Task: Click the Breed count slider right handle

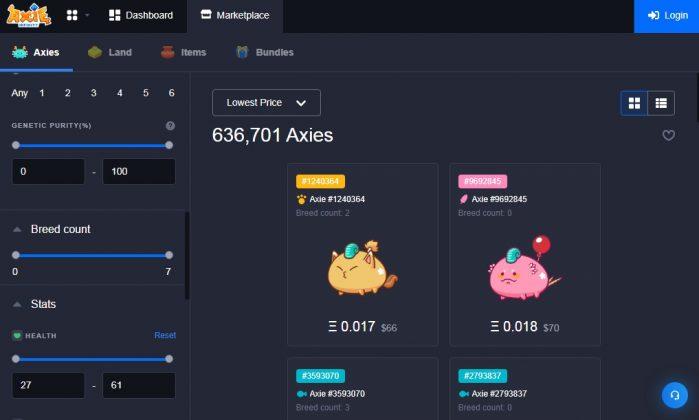Action: click(x=169, y=255)
